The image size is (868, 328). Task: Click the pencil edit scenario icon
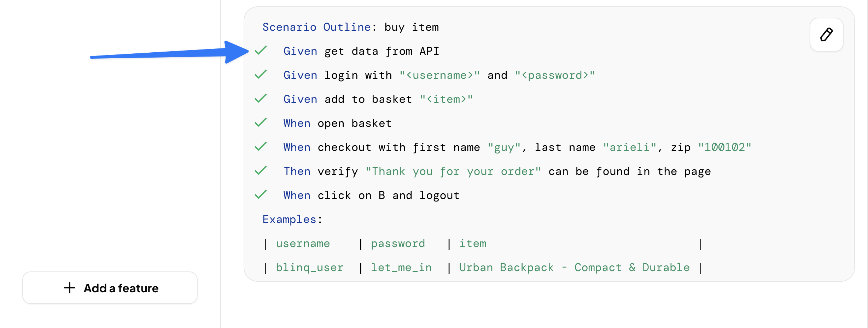(x=826, y=35)
